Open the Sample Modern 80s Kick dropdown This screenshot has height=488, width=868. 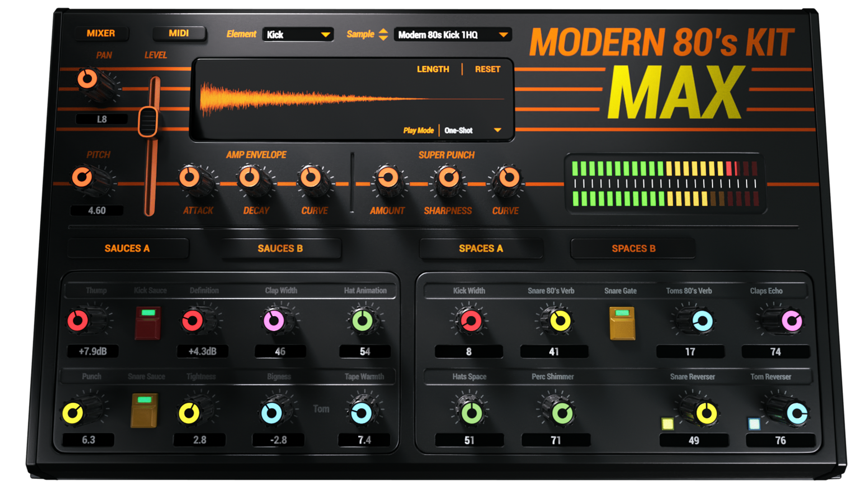tap(453, 35)
